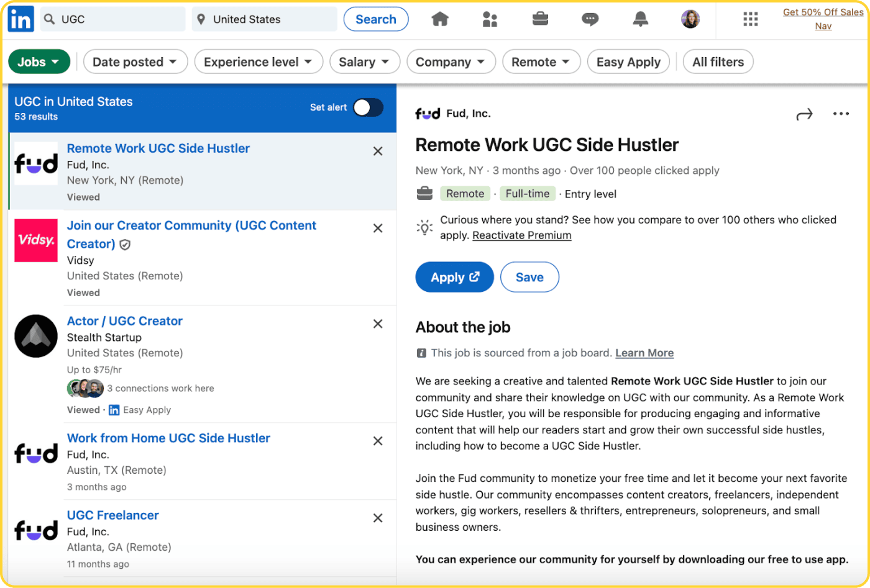This screenshot has height=588, width=870.
Task: Expand the Salary filter
Action: tap(365, 61)
